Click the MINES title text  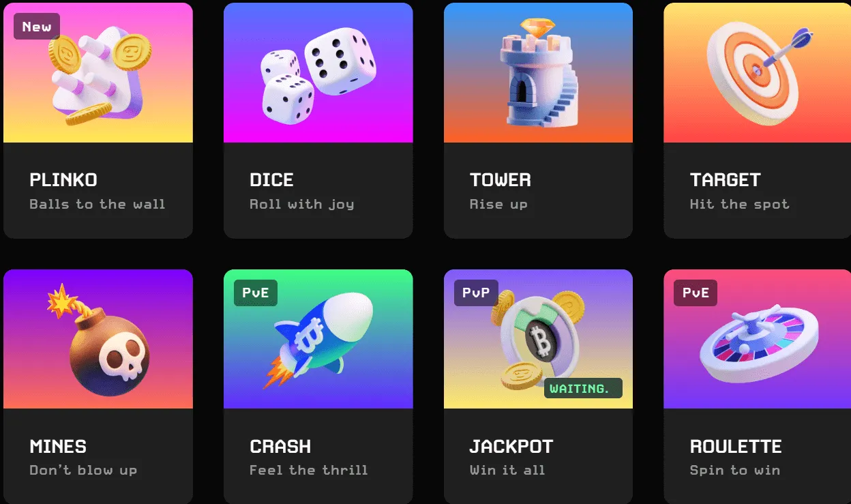tap(58, 447)
